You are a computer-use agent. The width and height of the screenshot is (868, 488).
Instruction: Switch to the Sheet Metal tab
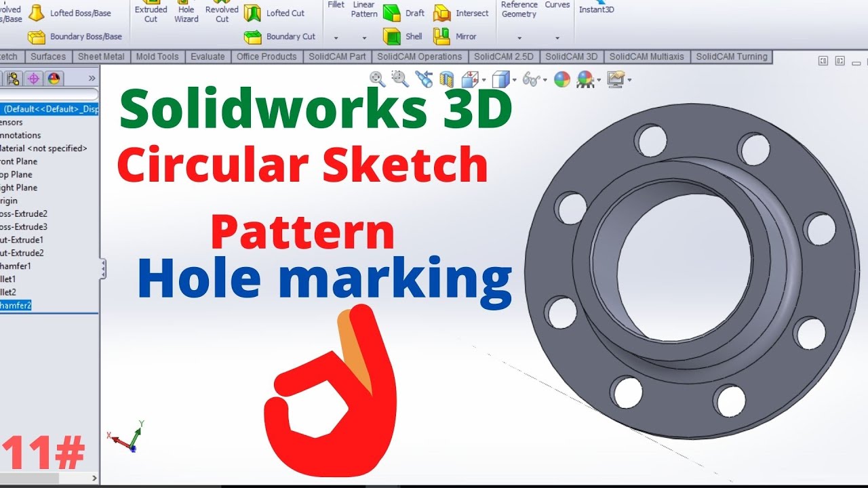coord(101,57)
